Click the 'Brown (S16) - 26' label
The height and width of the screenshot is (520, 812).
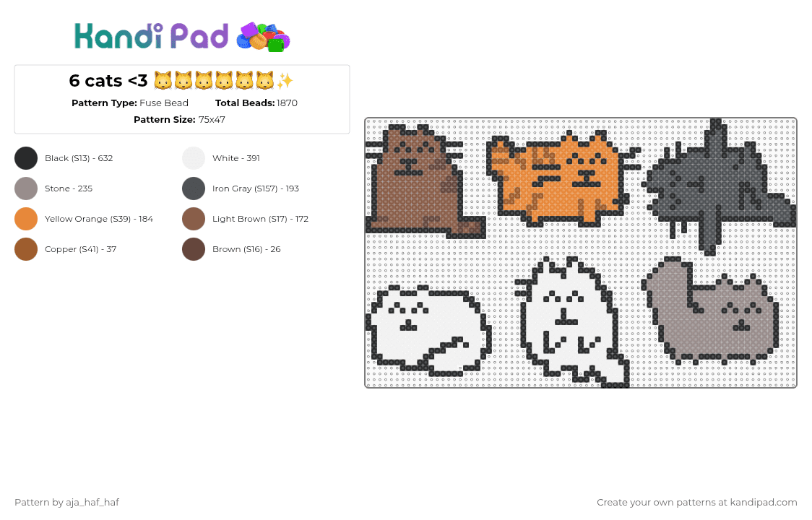coord(246,249)
